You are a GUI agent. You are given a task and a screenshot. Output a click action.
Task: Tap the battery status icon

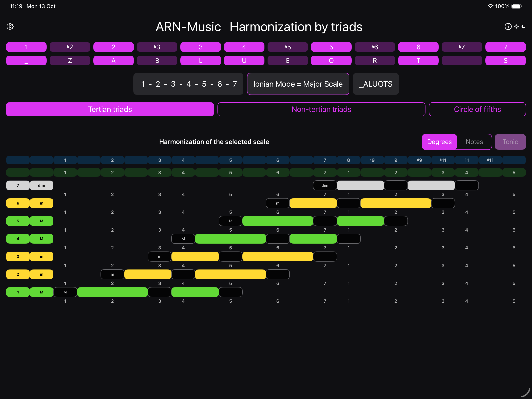pos(516,6)
